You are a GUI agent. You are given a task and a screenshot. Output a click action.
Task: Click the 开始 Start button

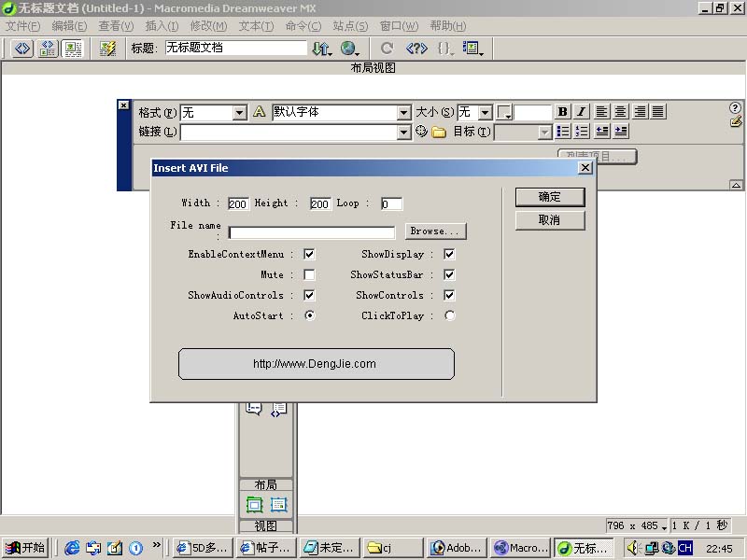[x=26, y=548]
